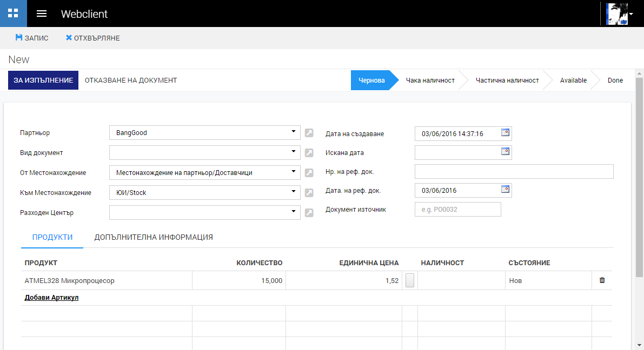Delete the ATMEL328 product row
Image resolution: width=644 pixels, height=350 pixels.
pos(602,280)
